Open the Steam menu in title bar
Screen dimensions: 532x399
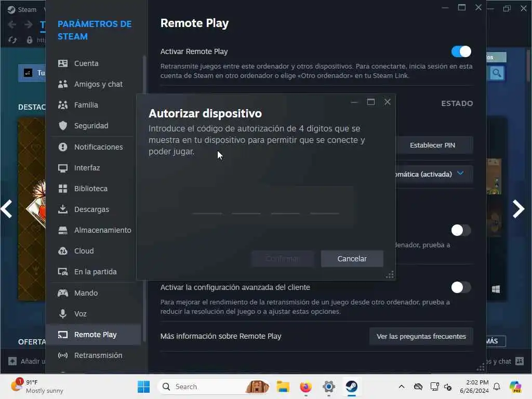tap(22, 9)
